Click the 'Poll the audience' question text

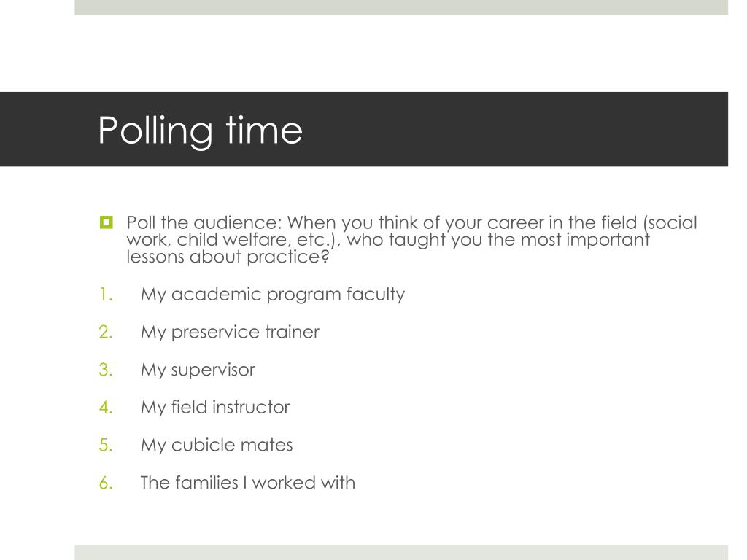pyautogui.click(x=411, y=239)
